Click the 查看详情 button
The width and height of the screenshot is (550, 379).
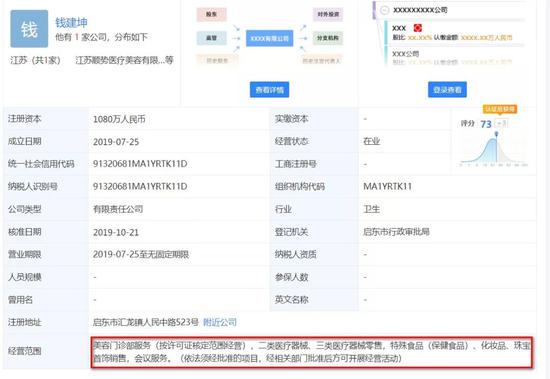[269, 90]
